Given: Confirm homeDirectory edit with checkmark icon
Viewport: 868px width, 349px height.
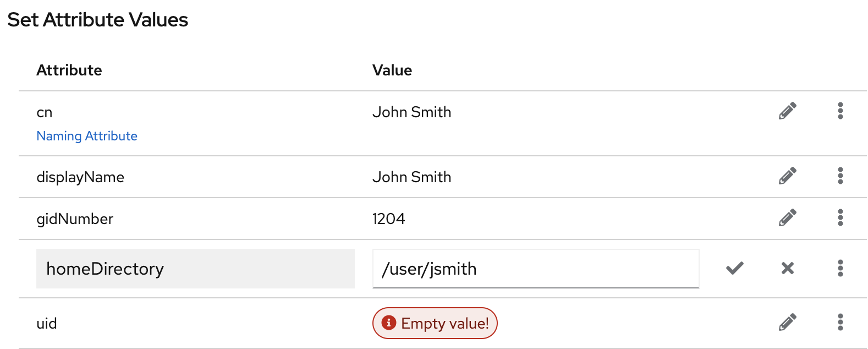Looking at the screenshot, I should coord(734,269).
